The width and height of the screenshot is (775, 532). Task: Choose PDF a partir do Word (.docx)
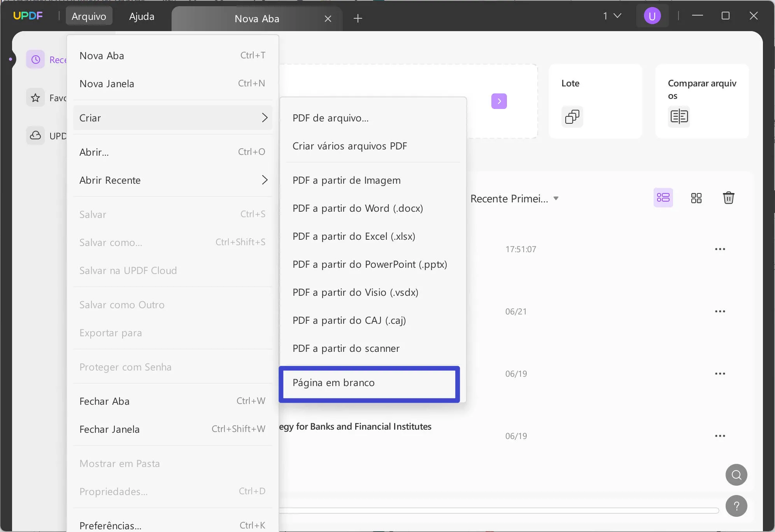[x=373, y=208]
